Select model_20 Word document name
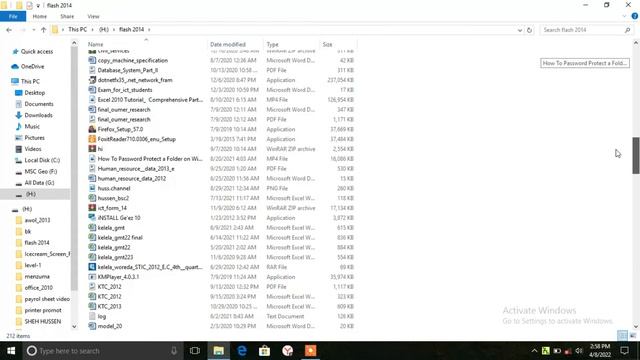Viewport: 640px width, 360px height. click(110, 326)
